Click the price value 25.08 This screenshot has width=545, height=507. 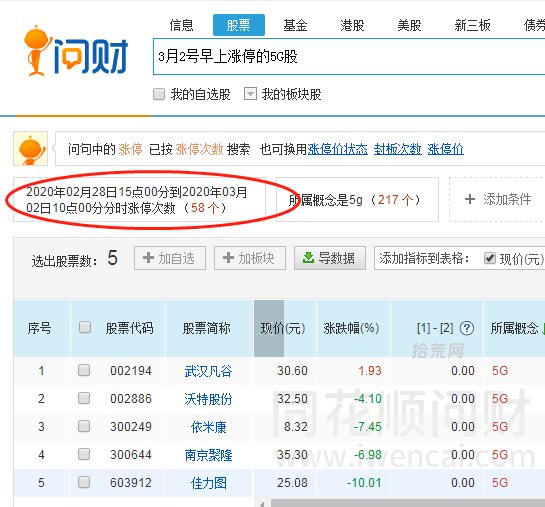pyautogui.click(x=292, y=483)
